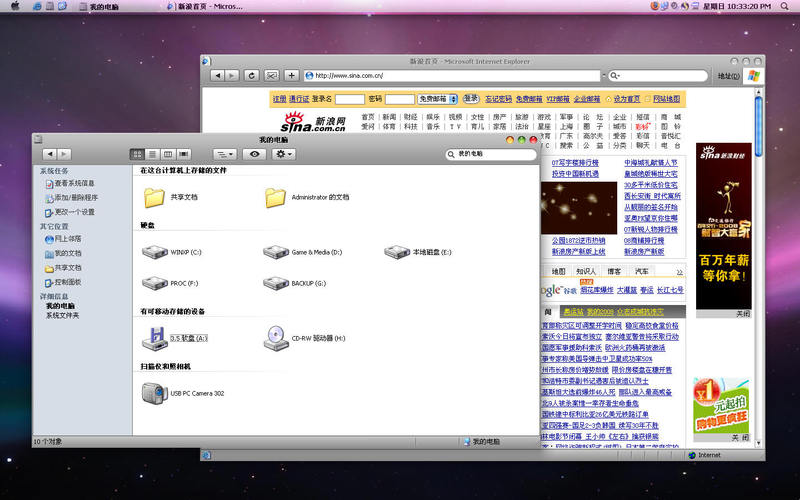Screen dimensions: 800x500
Task: Switch 我的电脑 to cover flow view
Action: click(x=184, y=154)
